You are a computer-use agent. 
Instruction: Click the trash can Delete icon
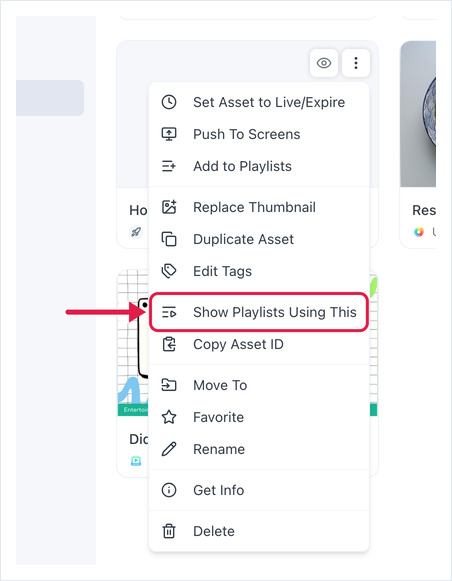point(169,531)
